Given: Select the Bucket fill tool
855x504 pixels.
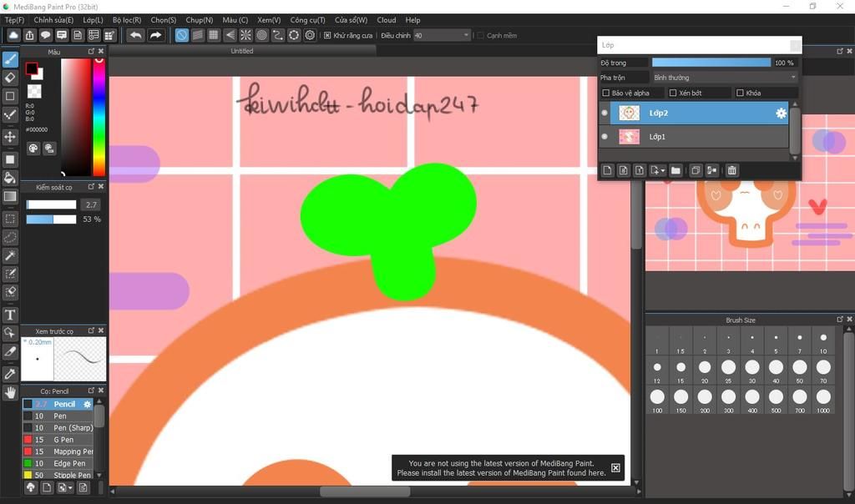Looking at the screenshot, I should tap(10, 178).
